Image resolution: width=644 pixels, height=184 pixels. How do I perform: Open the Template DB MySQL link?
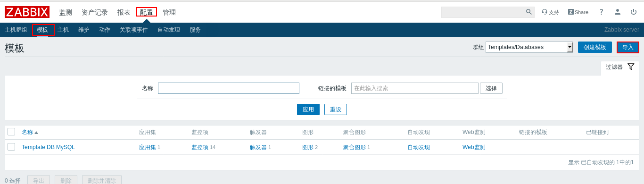pos(48,147)
